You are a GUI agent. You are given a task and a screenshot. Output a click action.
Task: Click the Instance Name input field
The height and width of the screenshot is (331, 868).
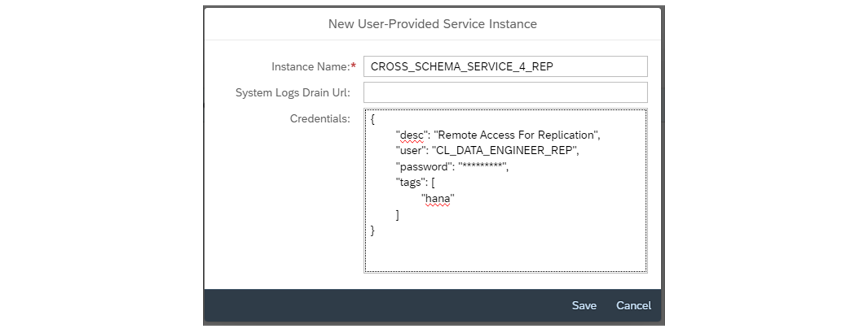point(505,67)
